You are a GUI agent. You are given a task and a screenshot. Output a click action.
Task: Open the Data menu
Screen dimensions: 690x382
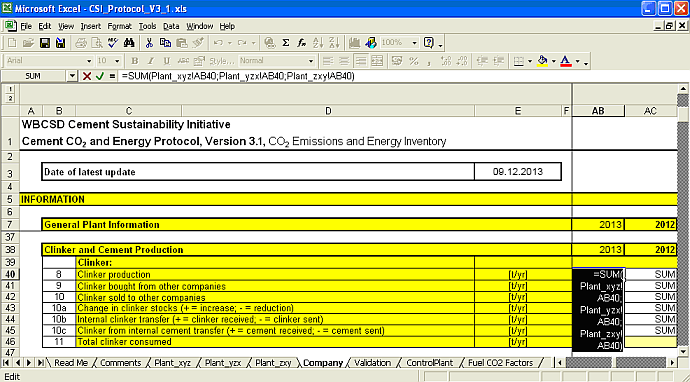(x=171, y=26)
